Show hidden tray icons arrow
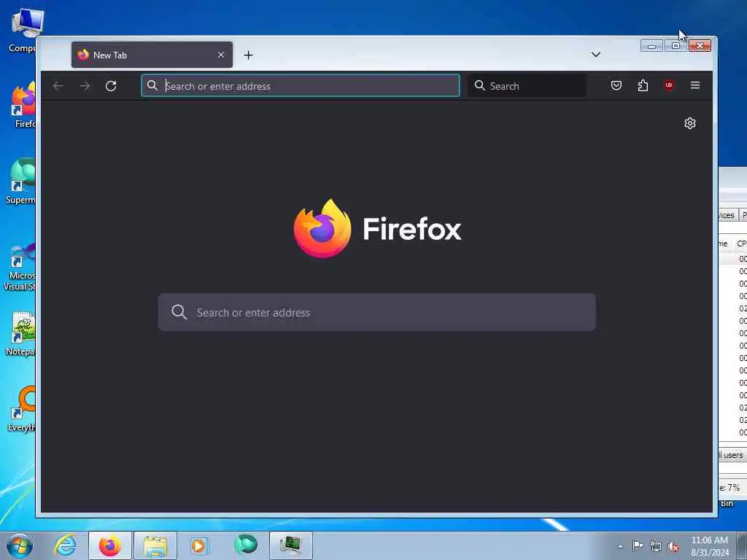This screenshot has width=747, height=560. point(620,546)
